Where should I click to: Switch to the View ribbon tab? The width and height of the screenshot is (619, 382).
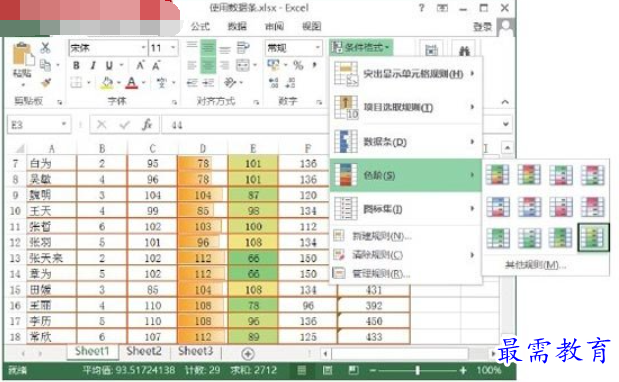coord(311,26)
